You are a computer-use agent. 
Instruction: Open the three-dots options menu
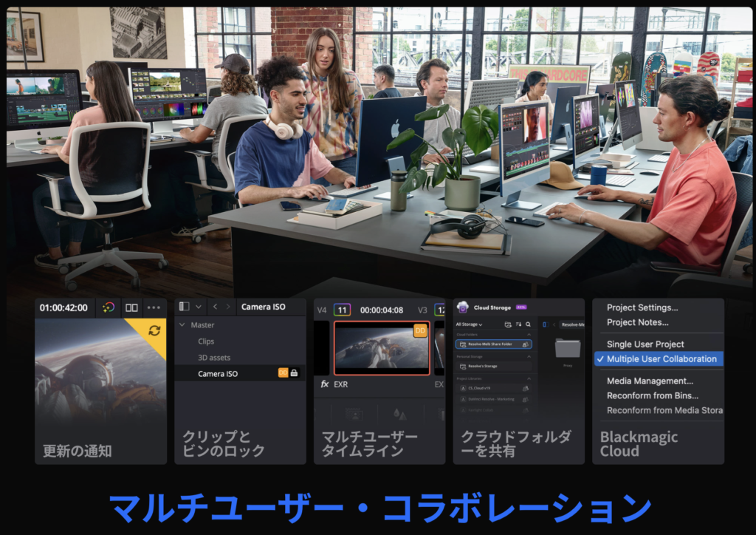[x=154, y=307]
